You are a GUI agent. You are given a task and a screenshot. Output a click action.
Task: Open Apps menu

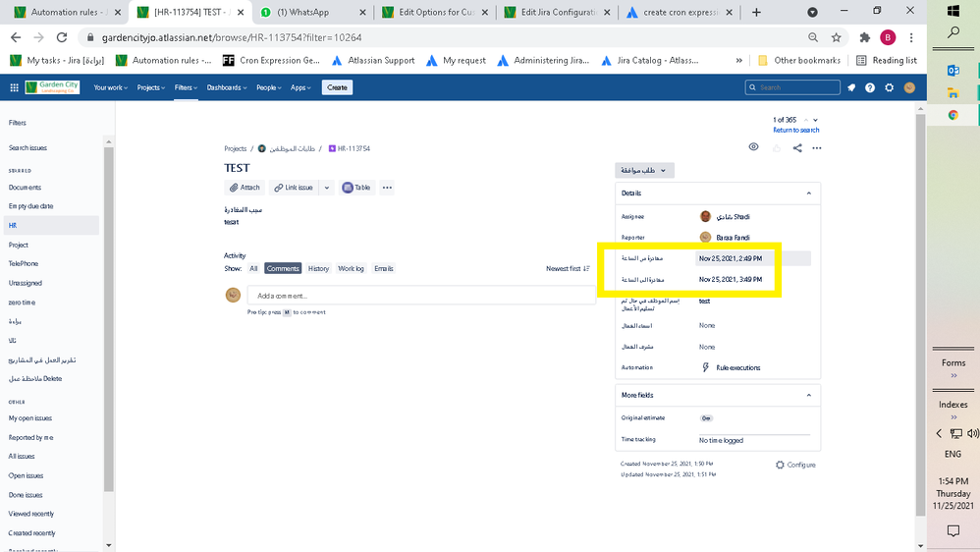tap(300, 87)
